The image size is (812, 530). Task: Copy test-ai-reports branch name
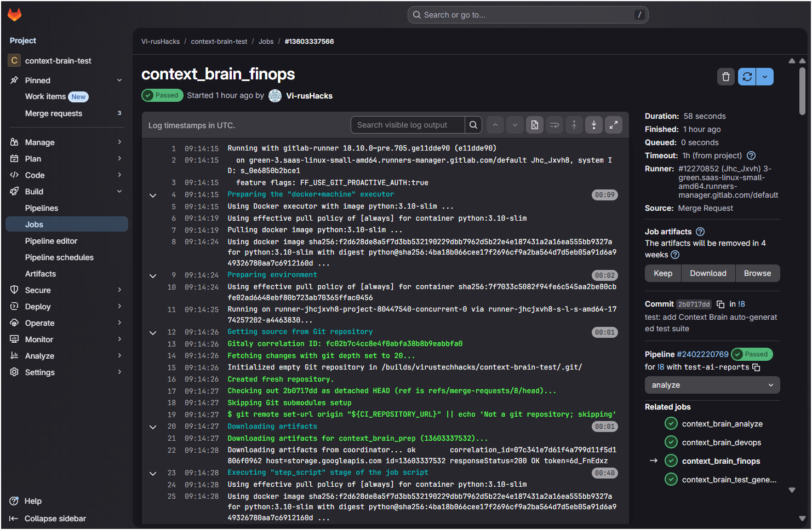coord(756,367)
